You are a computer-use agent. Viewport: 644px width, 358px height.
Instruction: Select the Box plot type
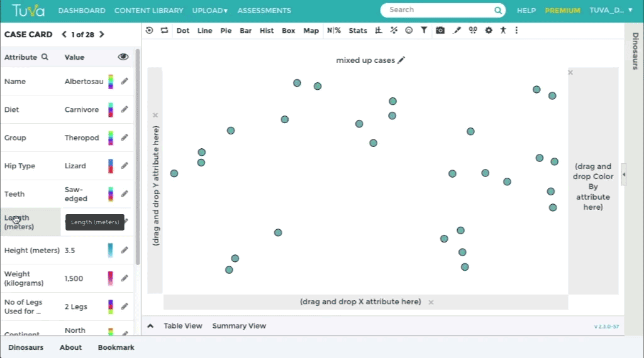pos(288,31)
